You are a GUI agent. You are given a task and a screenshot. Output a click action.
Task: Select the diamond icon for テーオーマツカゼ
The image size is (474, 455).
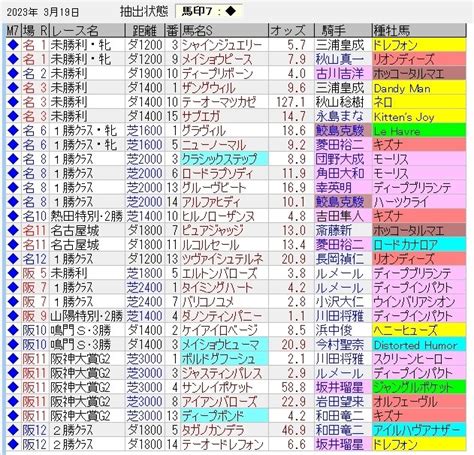tap(13, 102)
